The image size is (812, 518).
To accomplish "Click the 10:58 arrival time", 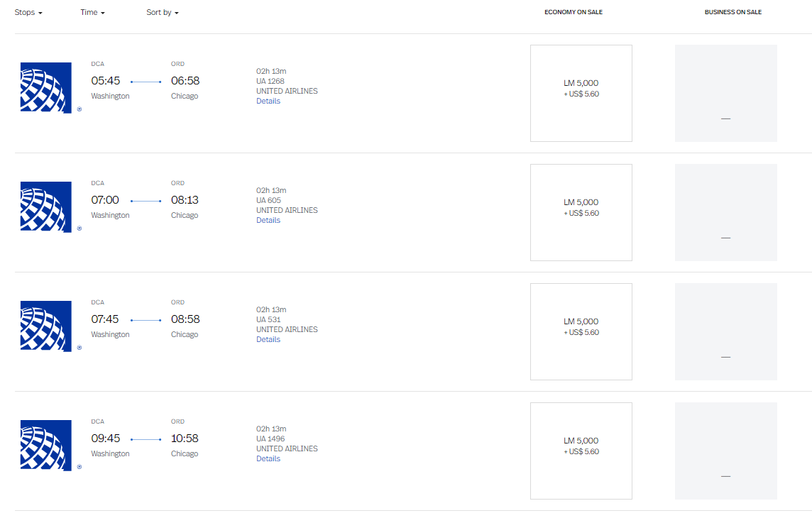I will (185, 439).
